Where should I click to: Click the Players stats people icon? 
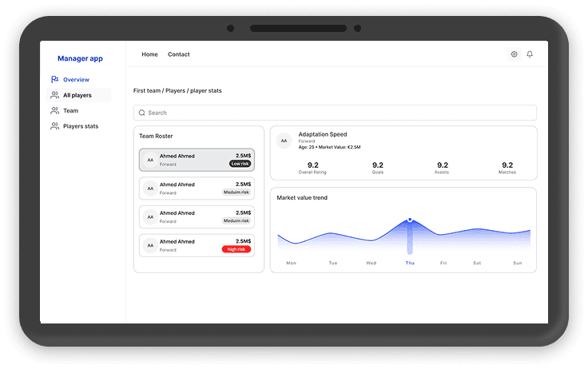(55, 126)
